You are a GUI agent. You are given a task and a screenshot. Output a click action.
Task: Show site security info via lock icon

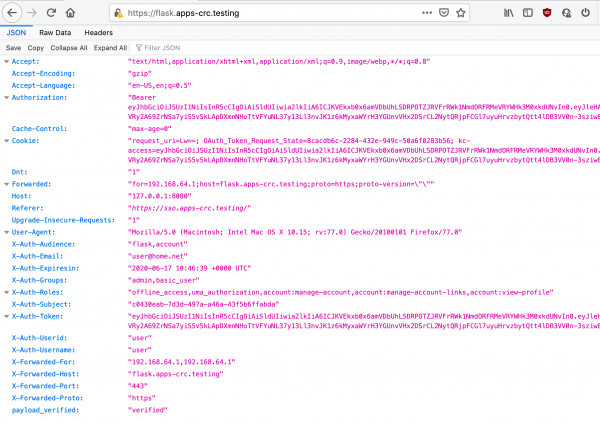pos(119,13)
